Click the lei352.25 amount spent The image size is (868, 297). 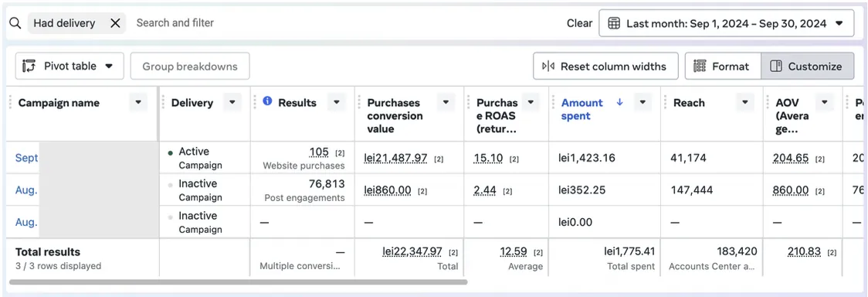coord(581,190)
